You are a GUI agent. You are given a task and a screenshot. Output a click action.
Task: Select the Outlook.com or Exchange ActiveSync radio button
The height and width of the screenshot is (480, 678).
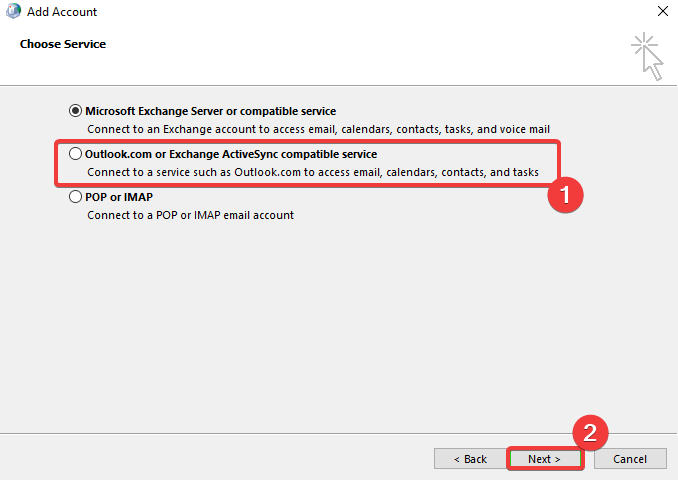(x=75, y=154)
